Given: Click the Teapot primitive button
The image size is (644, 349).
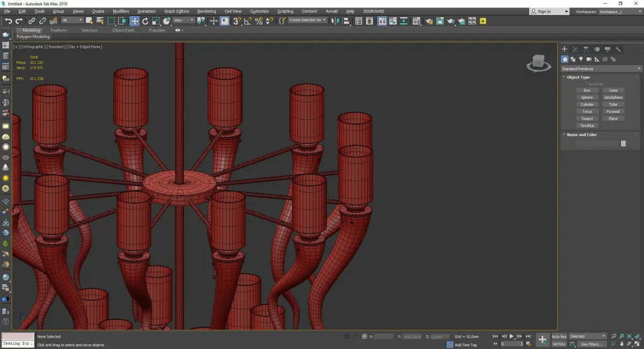Looking at the screenshot, I should click(x=587, y=119).
